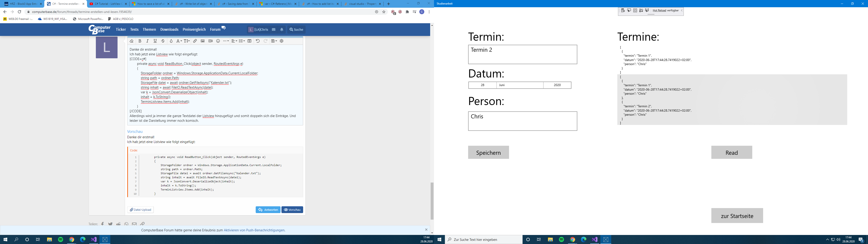Screen dimensions: 868x244
Task: Insert a table in the editor
Action: coord(249,41)
